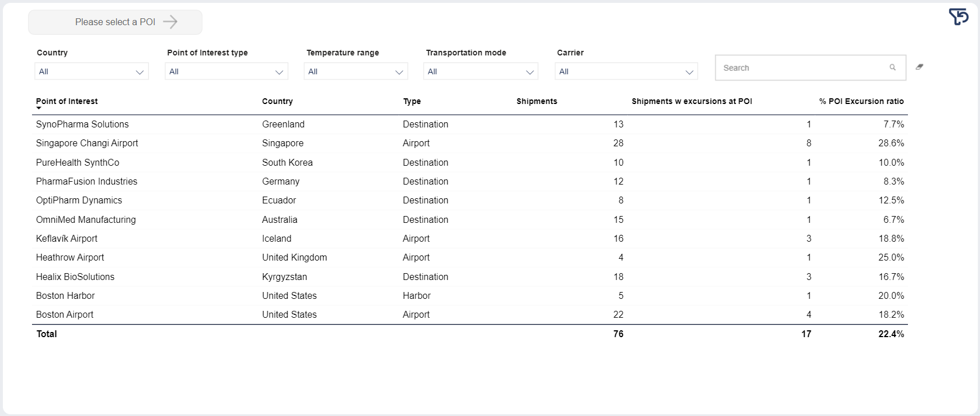
Task: Select Boston Harbor
Action: pos(65,295)
